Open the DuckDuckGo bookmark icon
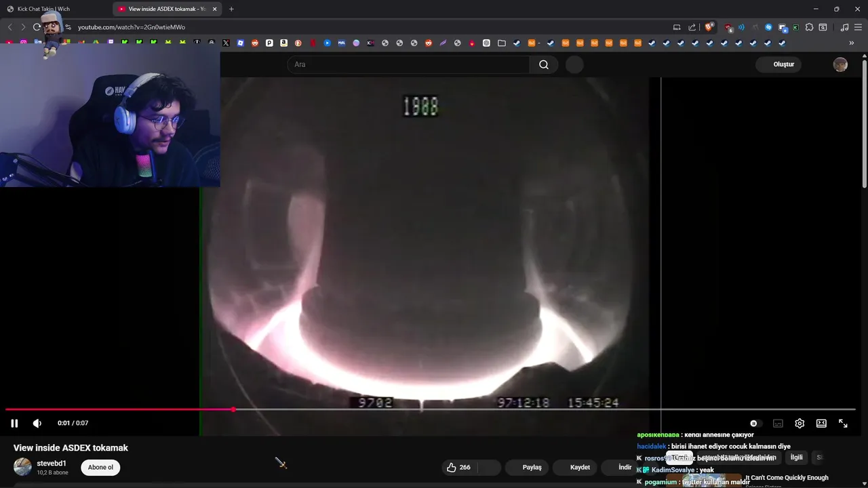Screen dimensions: 868x488 pyautogui.click(x=298, y=43)
